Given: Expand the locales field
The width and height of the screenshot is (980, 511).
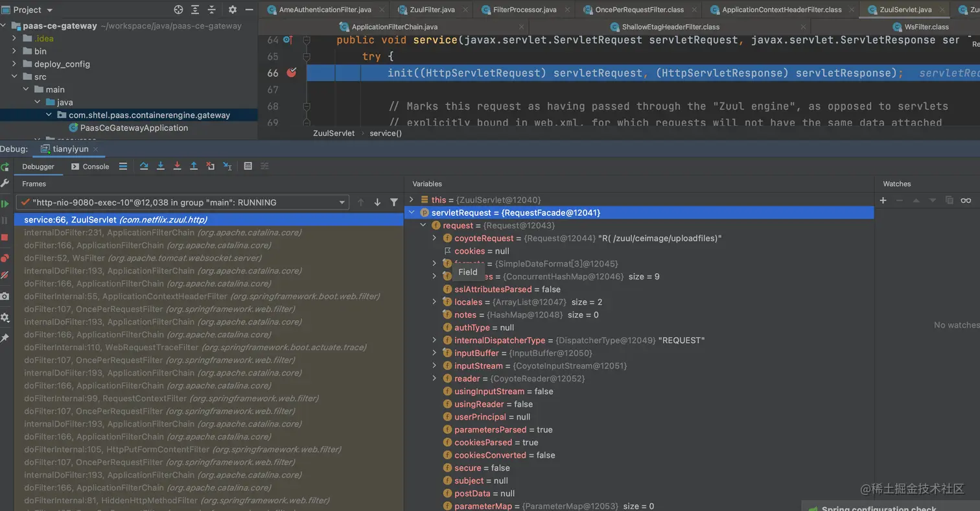Looking at the screenshot, I should 434,302.
